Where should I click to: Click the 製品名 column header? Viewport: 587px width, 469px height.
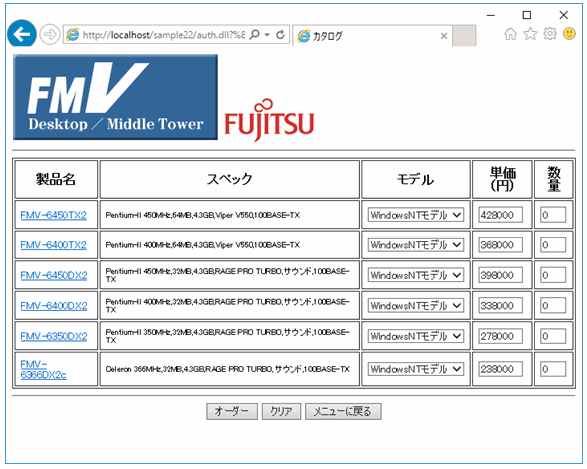pos(56,179)
